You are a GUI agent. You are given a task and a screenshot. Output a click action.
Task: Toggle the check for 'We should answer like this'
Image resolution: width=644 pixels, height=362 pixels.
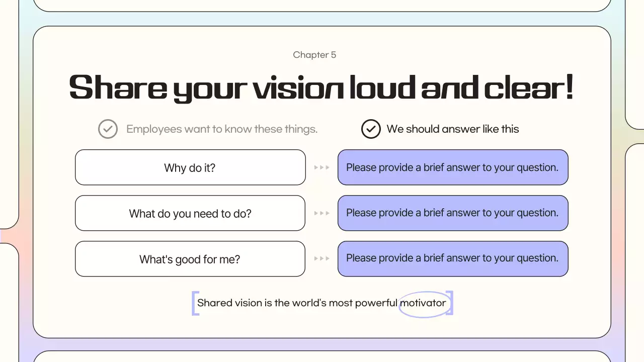371,129
